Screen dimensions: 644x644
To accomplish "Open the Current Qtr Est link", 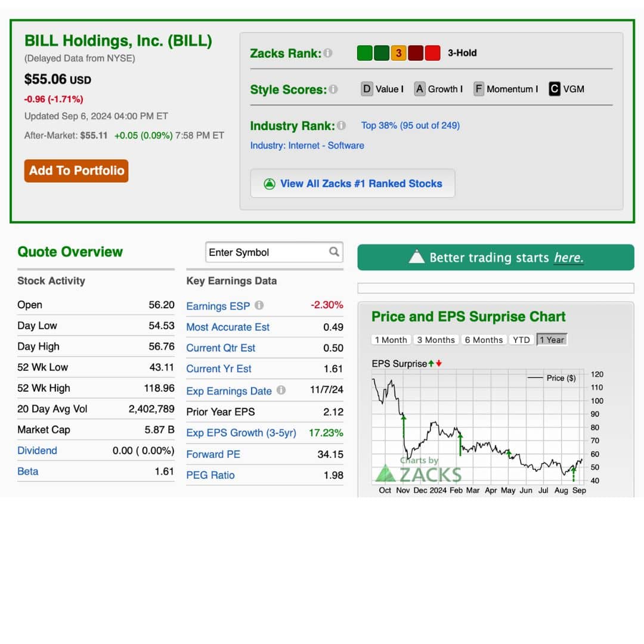I will click(x=221, y=348).
